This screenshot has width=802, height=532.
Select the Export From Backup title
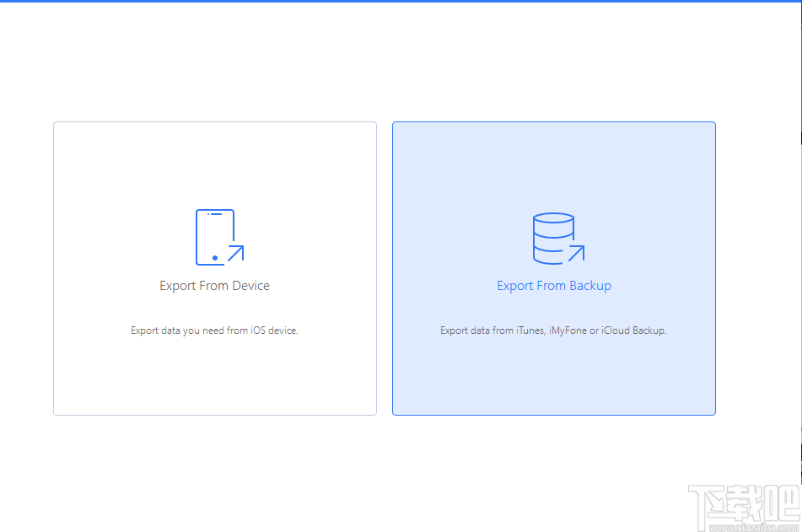click(x=554, y=286)
